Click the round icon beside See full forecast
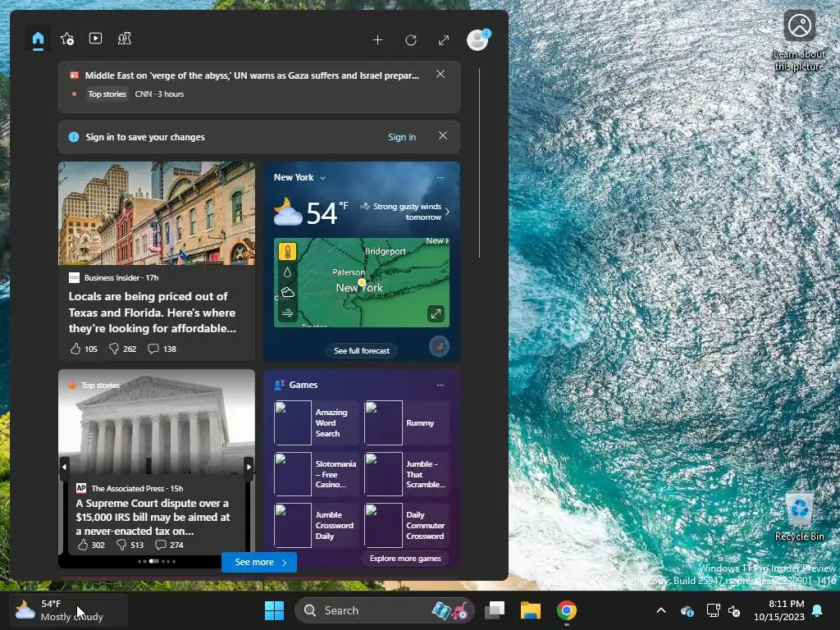The image size is (840, 630). 440,346
